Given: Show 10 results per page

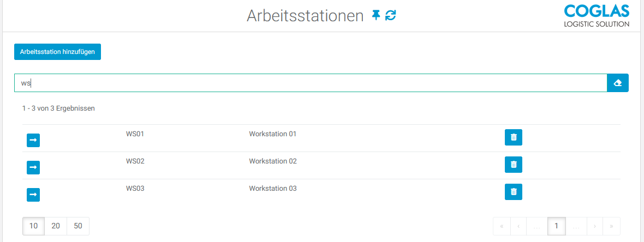Looking at the screenshot, I should coord(34,226).
